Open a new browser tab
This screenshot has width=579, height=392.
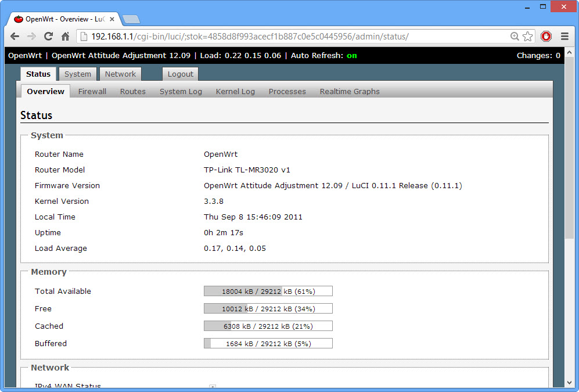coord(131,19)
